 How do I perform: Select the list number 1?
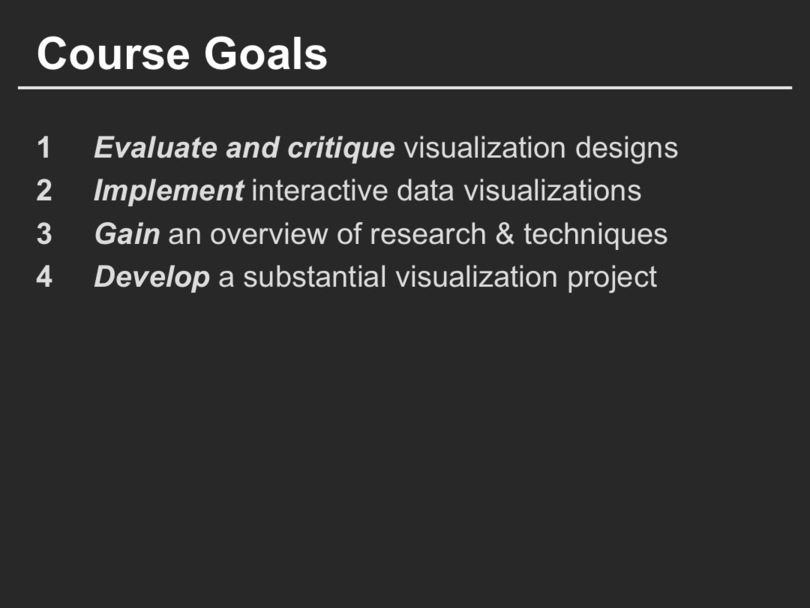coord(44,148)
